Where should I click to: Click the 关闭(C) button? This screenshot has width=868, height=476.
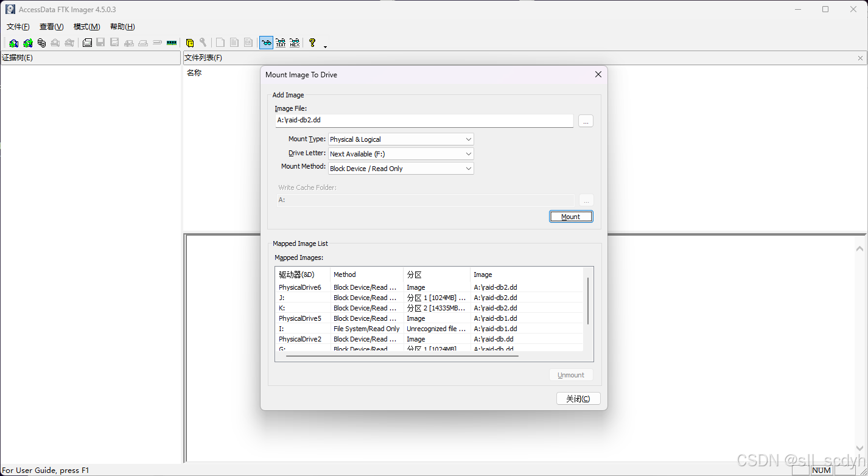pos(578,399)
